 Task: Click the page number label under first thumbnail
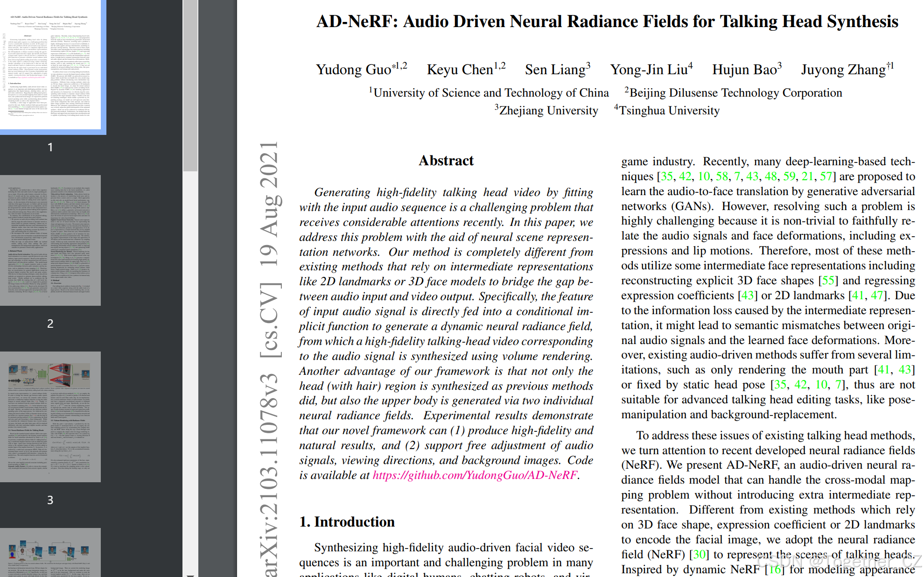coord(50,146)
